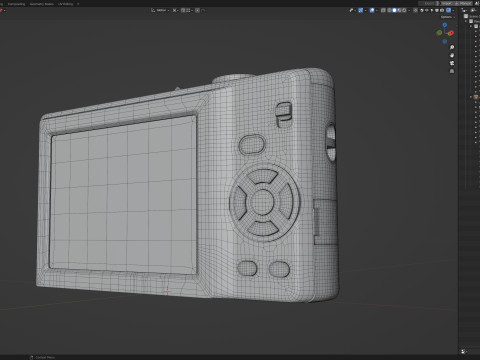Toggle perspective/orthographic grid icon
This screenshot has width=480, height=360.
[x=452, y=71]
